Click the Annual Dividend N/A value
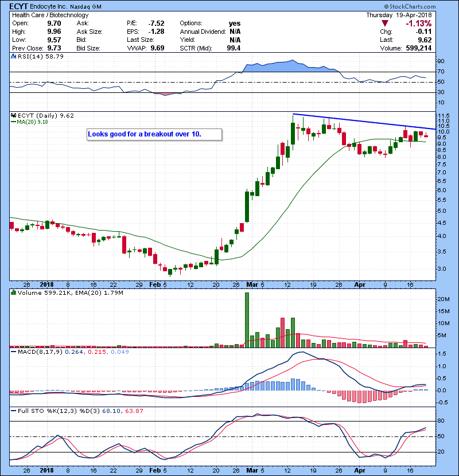This screenshot has height=476, width=459. (235, 32)
